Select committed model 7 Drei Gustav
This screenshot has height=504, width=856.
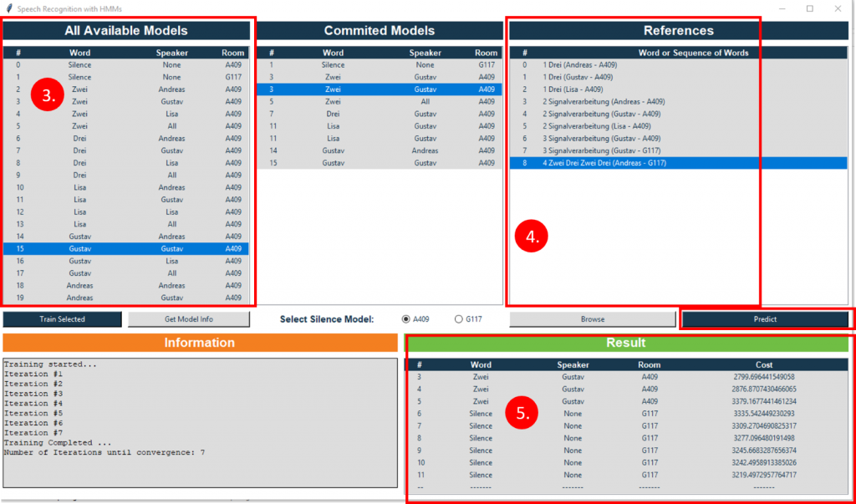(x=380, y=115)
